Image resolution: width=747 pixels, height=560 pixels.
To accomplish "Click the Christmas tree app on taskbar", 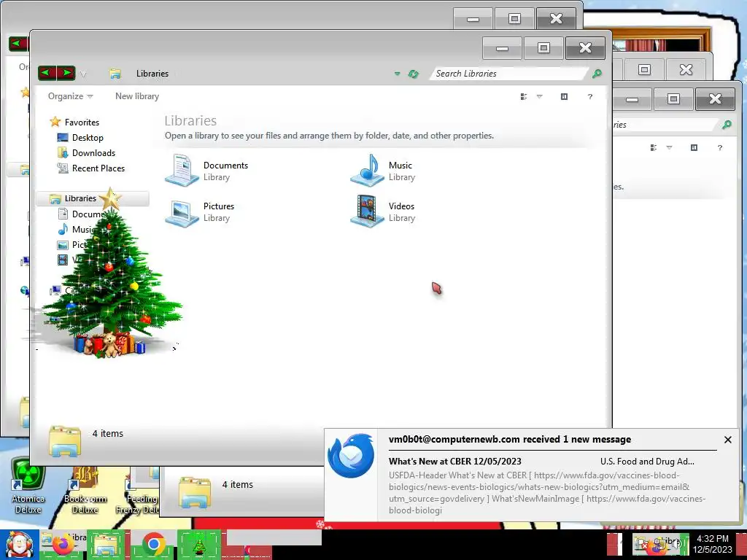I will pos(199,545).
